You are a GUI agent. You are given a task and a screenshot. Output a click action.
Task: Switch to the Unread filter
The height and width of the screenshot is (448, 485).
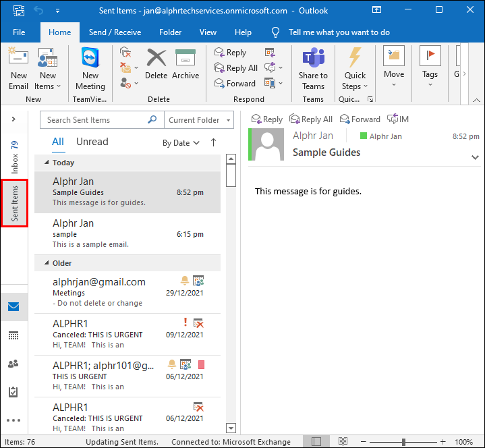pyautogui.click(x=92, y=142)
